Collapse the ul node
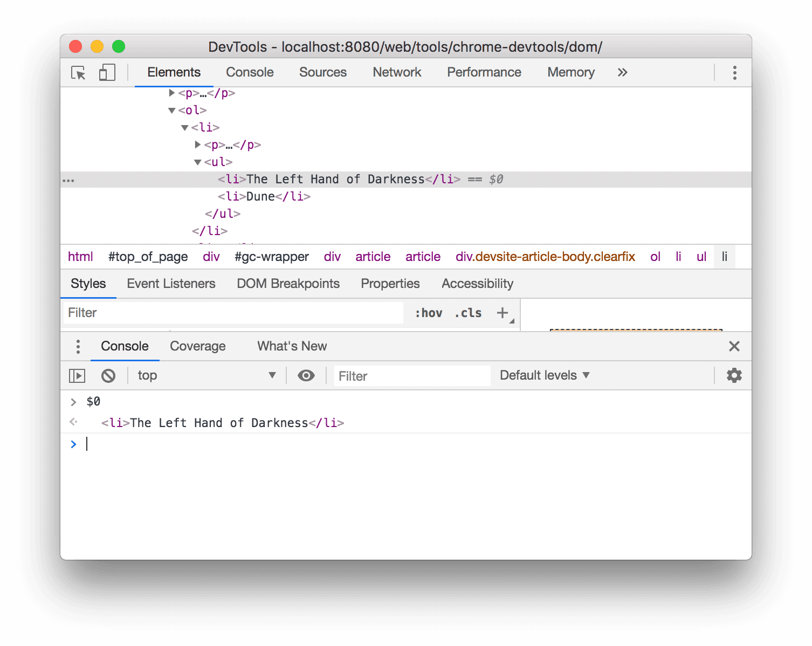 click(197, 162)
